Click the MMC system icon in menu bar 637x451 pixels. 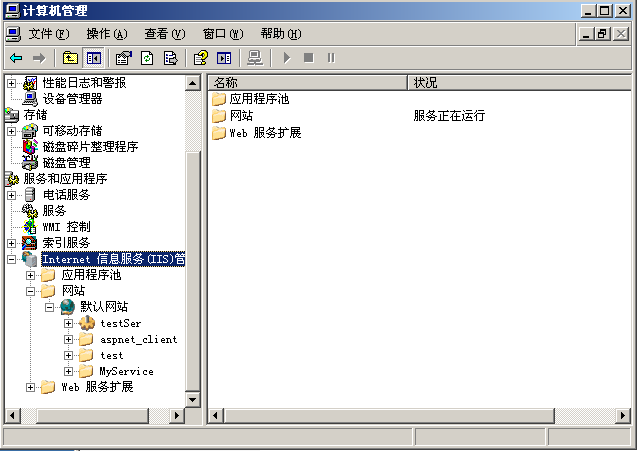13,34
